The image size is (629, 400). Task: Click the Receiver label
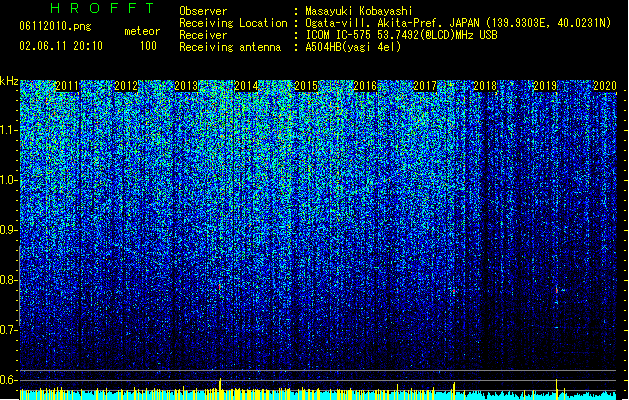pyautogui.click(x=203, y=35)
